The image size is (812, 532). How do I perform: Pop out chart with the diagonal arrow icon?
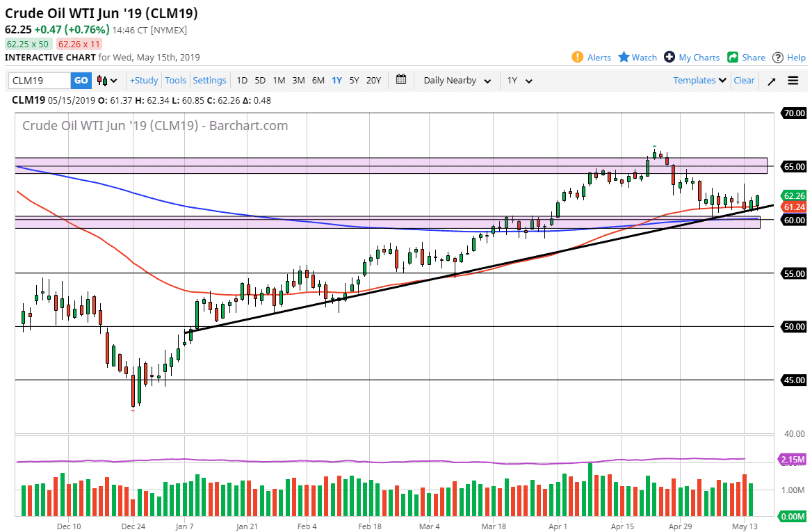click(772, 80)
